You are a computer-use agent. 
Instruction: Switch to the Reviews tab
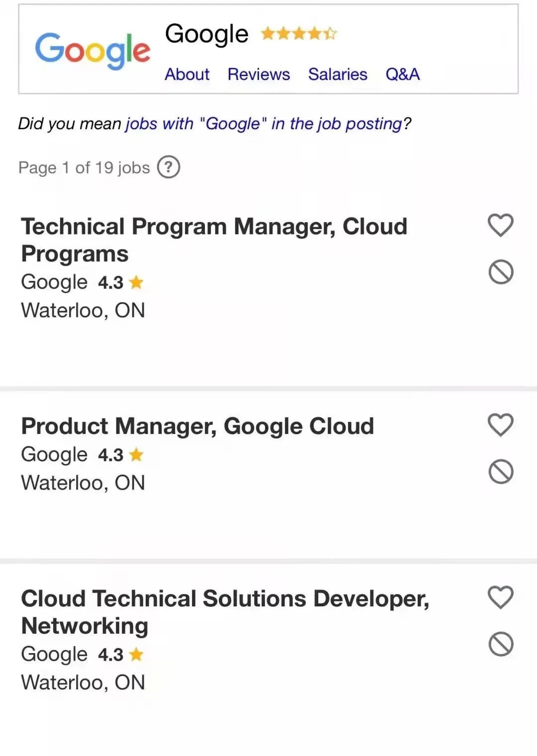click(x=259, y=75)
